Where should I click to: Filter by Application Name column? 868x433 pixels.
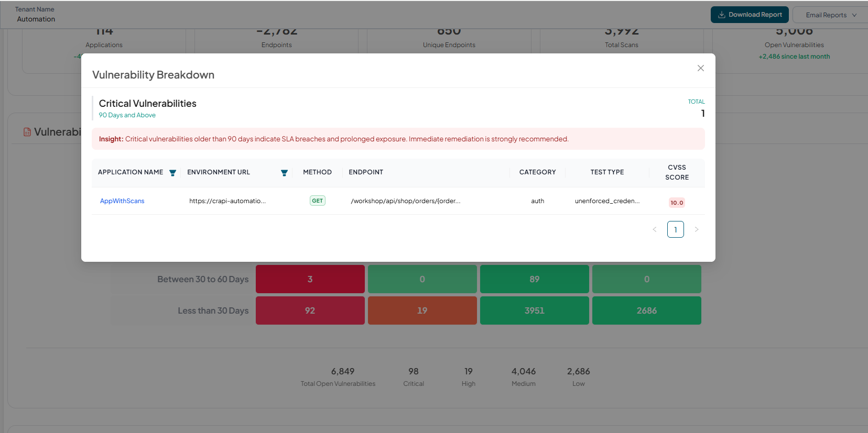(172, 173)
